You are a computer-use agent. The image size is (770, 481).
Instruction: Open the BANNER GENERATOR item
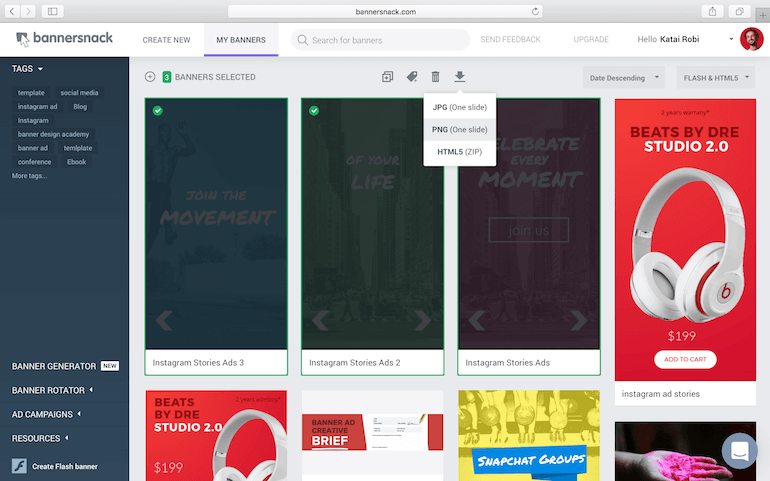(65, 366)
